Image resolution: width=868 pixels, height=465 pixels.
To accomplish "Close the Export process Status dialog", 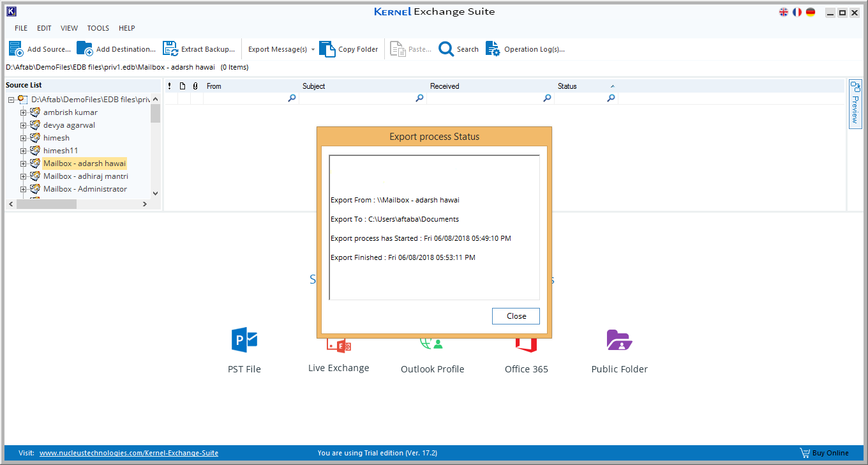I will point(516,316).
